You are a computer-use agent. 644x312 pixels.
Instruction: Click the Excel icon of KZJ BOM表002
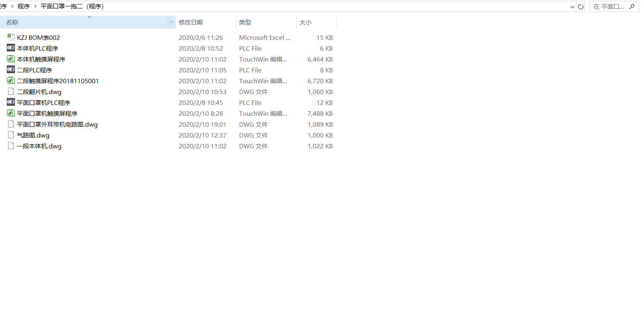point(11,37)
